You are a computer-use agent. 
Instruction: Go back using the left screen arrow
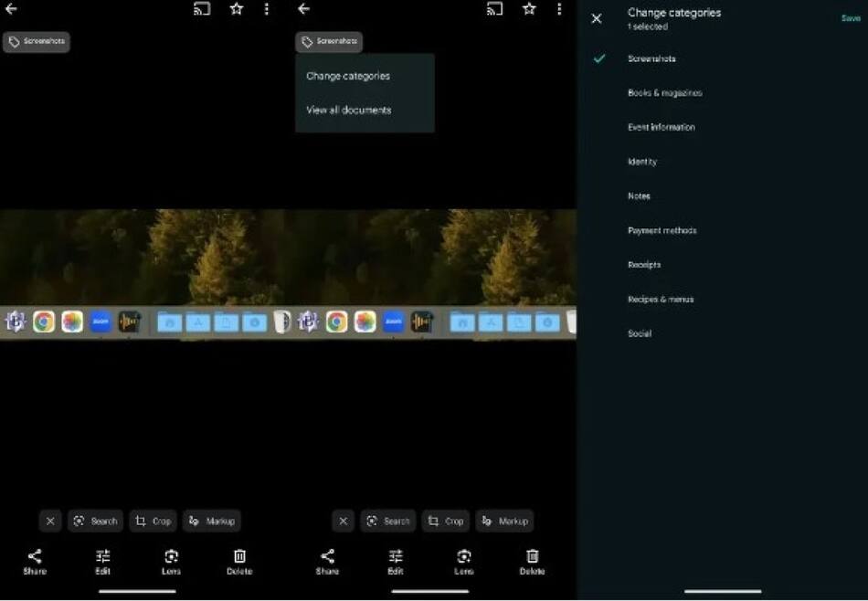pyautogui.click(x=11, y=9)
